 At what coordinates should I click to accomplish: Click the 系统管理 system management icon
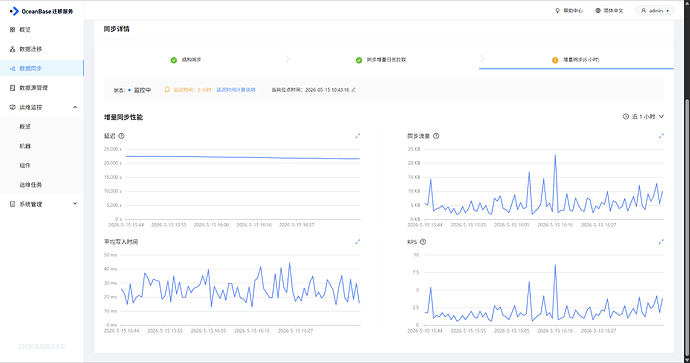12,204
